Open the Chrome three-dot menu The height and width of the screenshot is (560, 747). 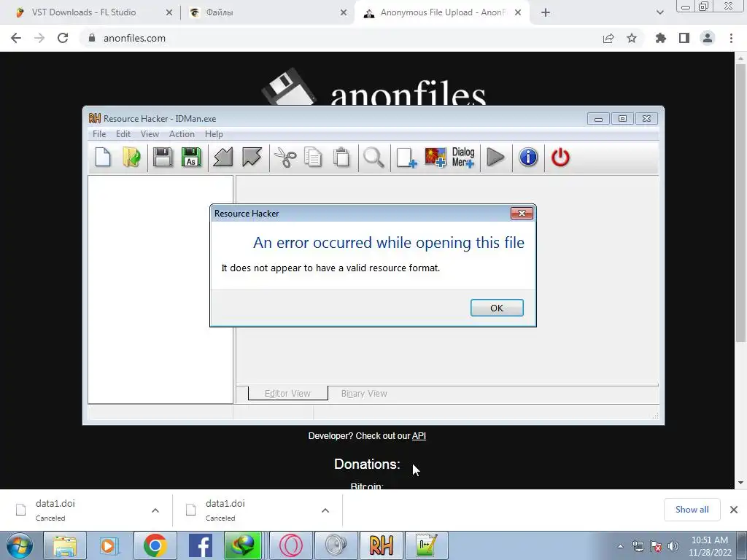(731, 38)
